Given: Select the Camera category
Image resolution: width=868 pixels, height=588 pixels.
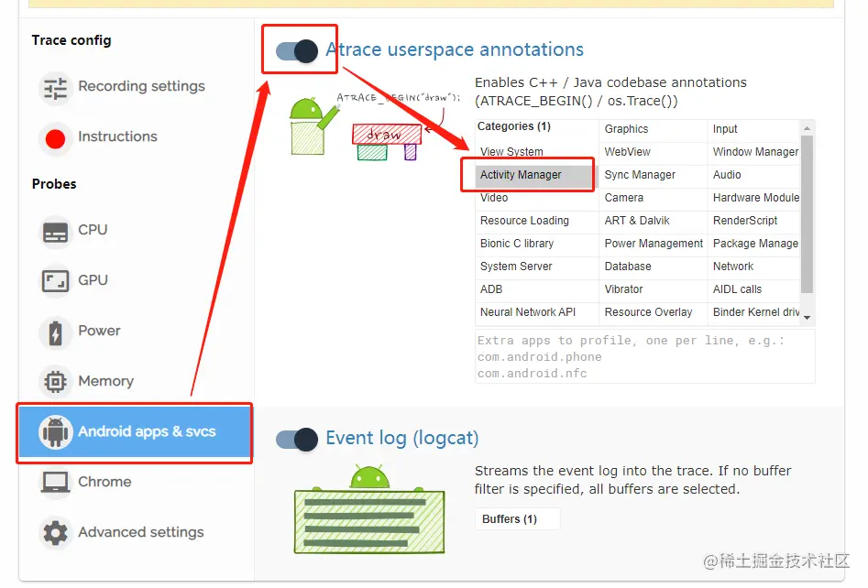Looking at the screenshot, I should coord(654,198).
